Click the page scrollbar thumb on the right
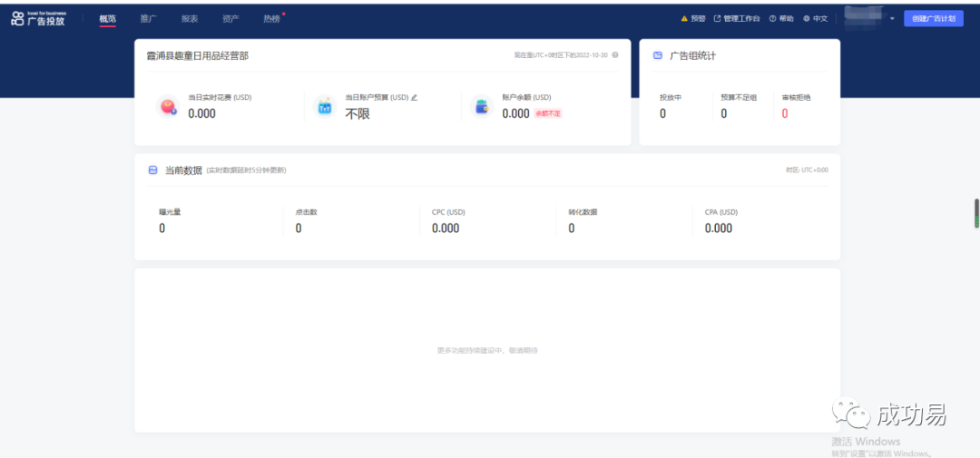 coord(976,213)
